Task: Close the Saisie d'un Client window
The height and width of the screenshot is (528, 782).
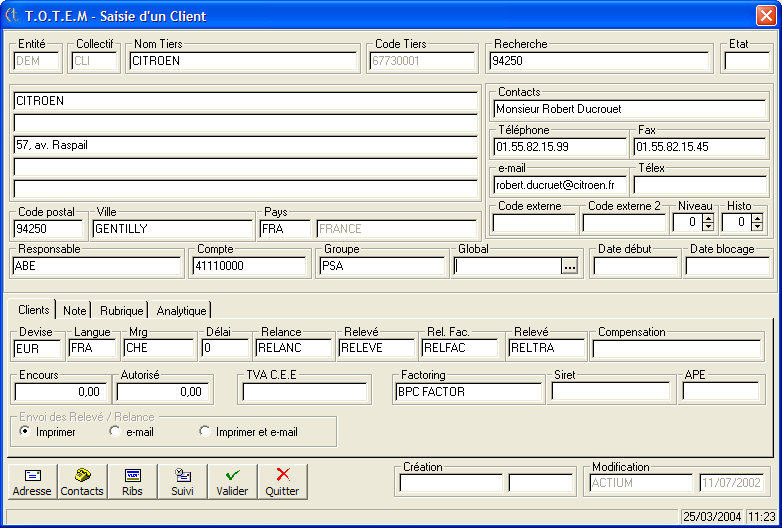Action: [x=766, y=15]
